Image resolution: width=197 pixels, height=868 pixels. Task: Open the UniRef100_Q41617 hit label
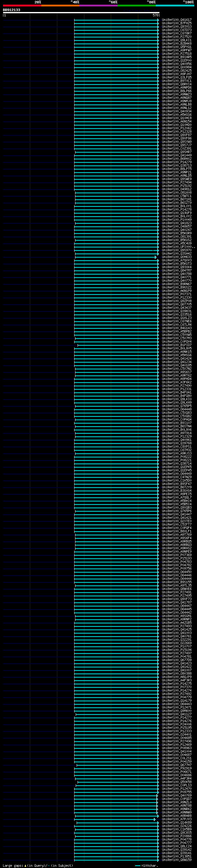point(177,20)
